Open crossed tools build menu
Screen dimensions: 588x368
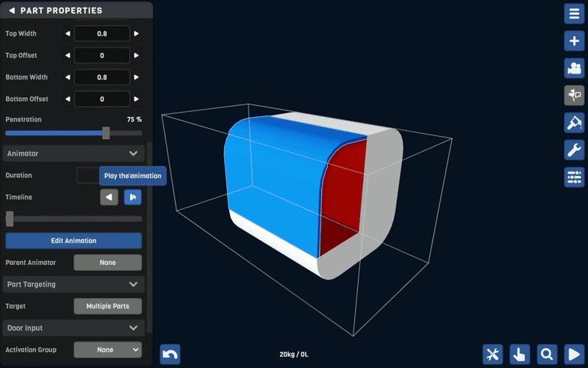(492, 354)
